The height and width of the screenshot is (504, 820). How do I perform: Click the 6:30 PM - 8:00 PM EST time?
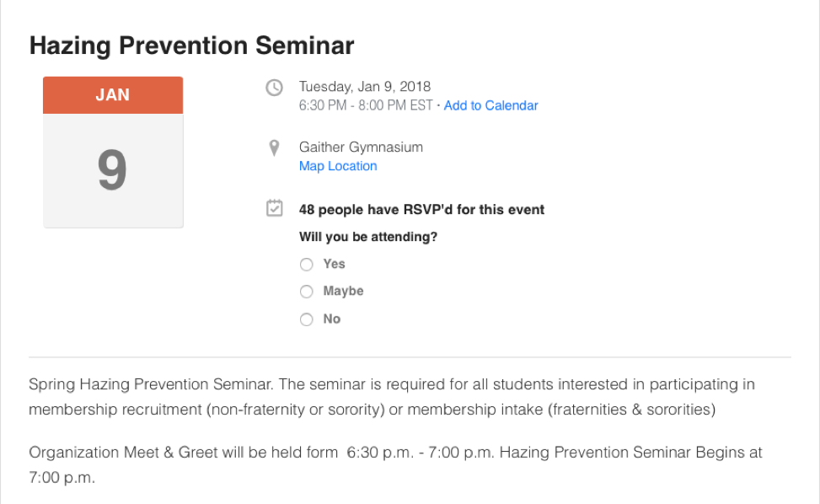(366, 105)
